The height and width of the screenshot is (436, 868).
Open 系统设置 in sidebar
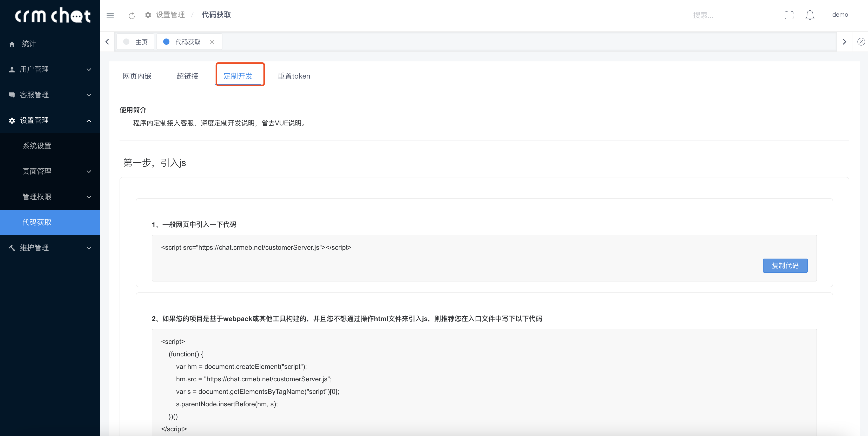tap(37, 146)
